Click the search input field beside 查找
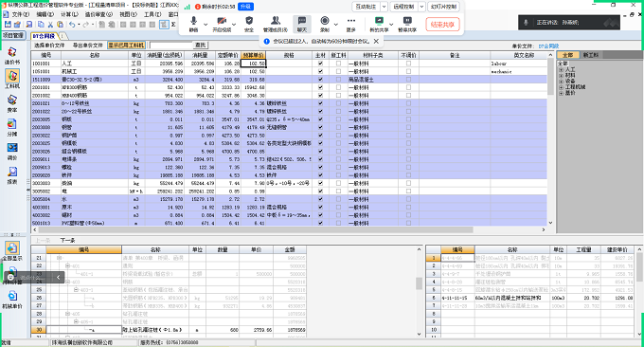This screenshot has width=644, height=347. (171, 46)
